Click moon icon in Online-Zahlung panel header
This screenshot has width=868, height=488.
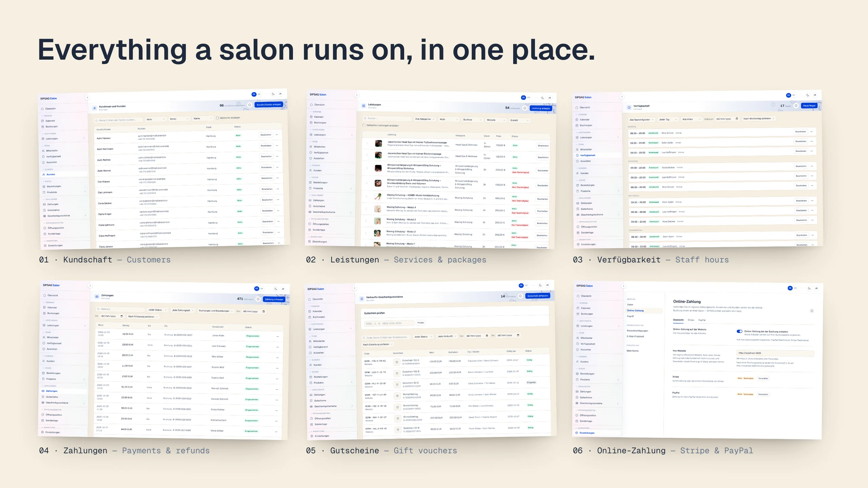pos(809,288)
